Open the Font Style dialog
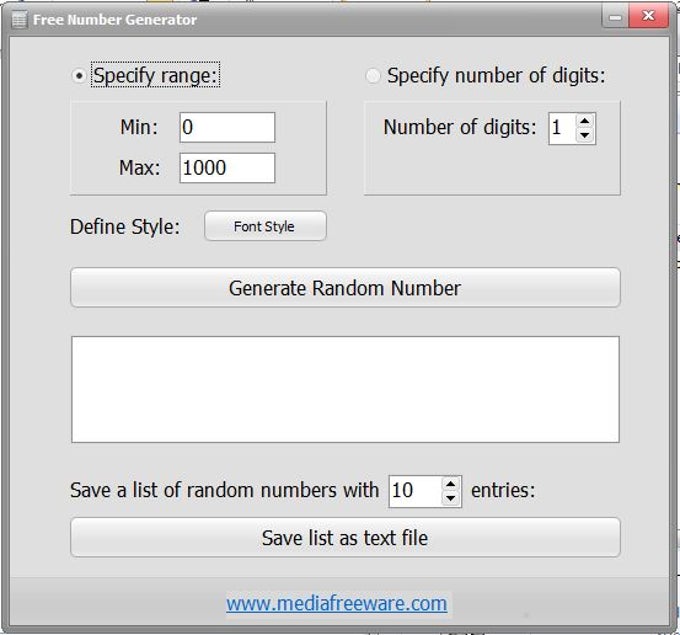The width and height of the screenshot is (680, 635). (265, 226)
